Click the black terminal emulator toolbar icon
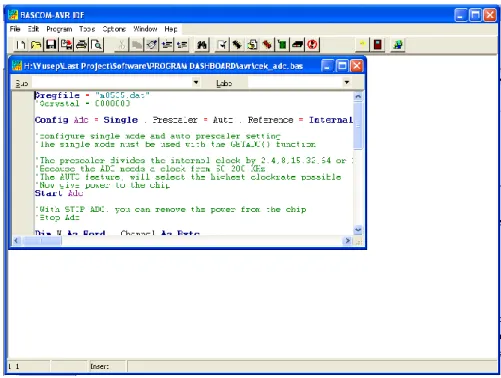 coord(297,44)
